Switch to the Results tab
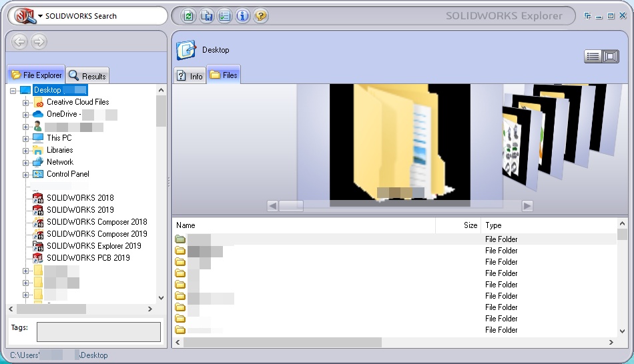The image size is (634, 364). tap(87, 75)
